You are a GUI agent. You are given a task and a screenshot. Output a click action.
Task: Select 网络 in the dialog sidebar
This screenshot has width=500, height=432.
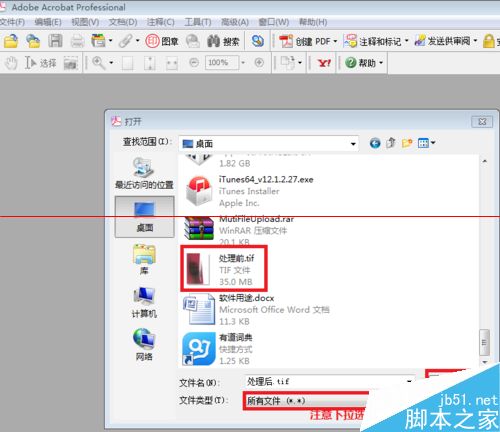(144, 345)
